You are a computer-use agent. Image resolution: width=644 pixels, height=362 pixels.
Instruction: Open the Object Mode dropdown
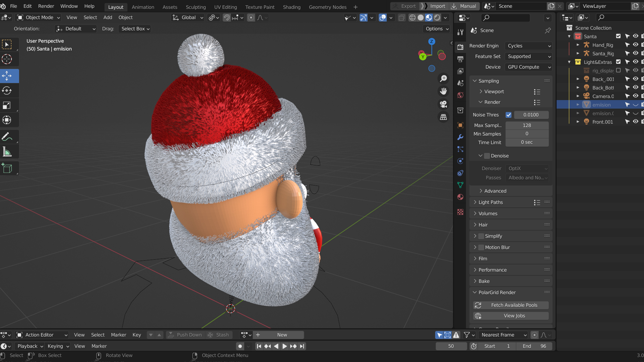tap(38, 18)
